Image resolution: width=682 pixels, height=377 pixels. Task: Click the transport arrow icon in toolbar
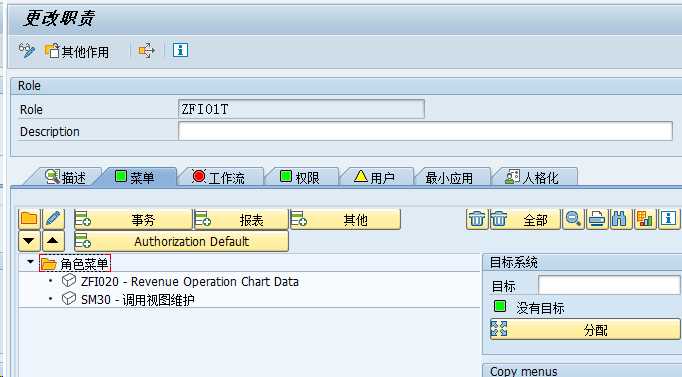146,50
